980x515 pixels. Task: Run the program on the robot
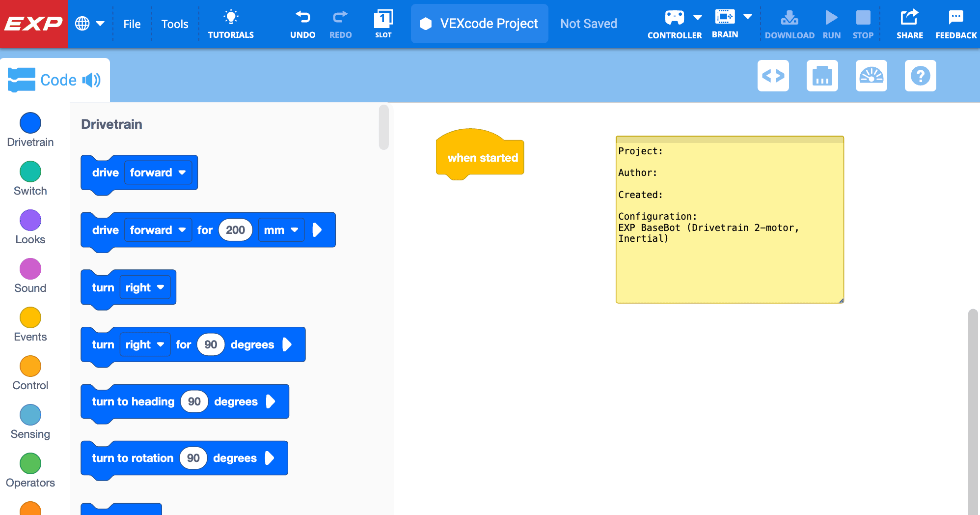tap(831, 23)
